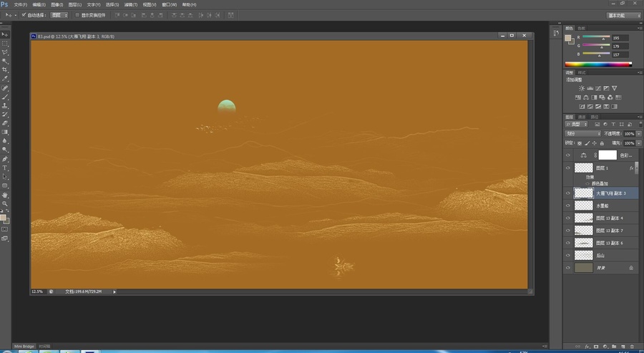Add a layer mask
The image size is (644, 353).
(x=596, y=347)
